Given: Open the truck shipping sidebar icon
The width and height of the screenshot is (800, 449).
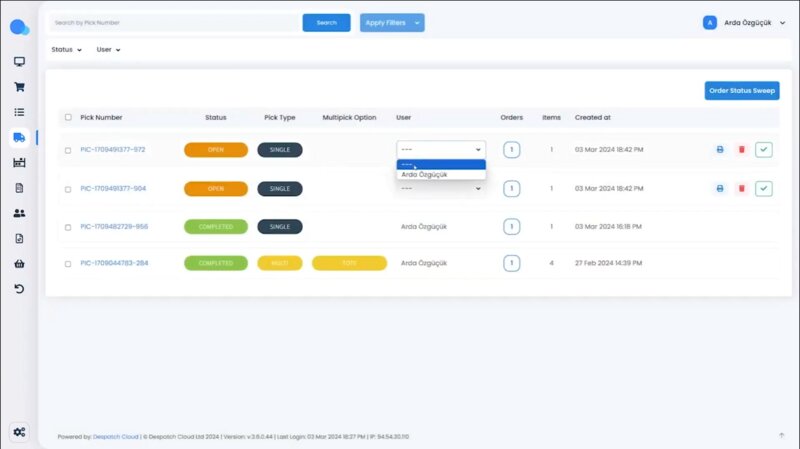Looking at the screenshot, I should 19,137.
